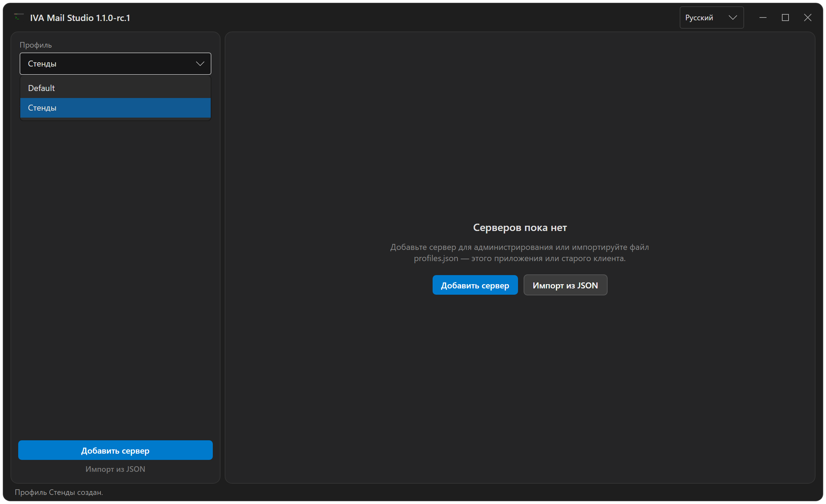Click the Профиль label above the combo box

[x=36, y=45]
